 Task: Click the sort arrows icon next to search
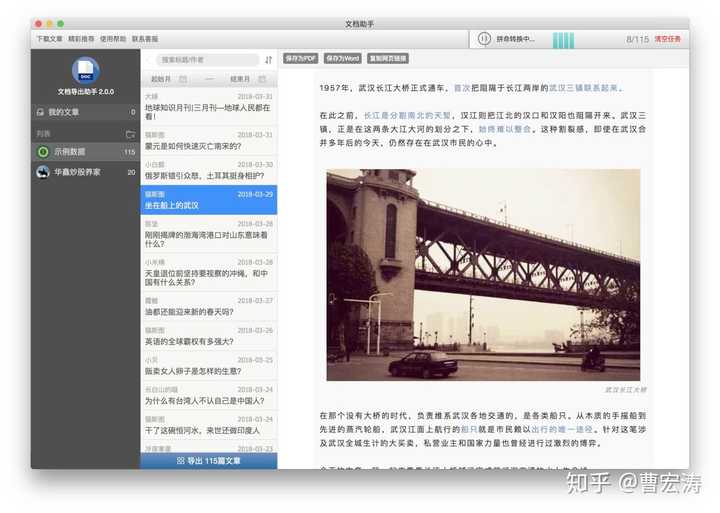(x=269, y=60)
